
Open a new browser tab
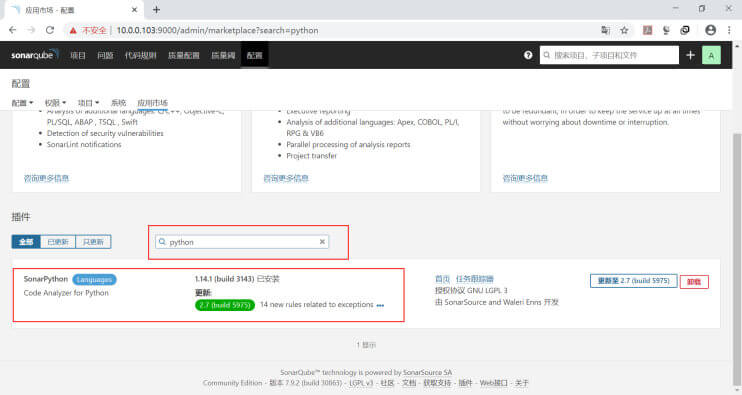point(156,9)
